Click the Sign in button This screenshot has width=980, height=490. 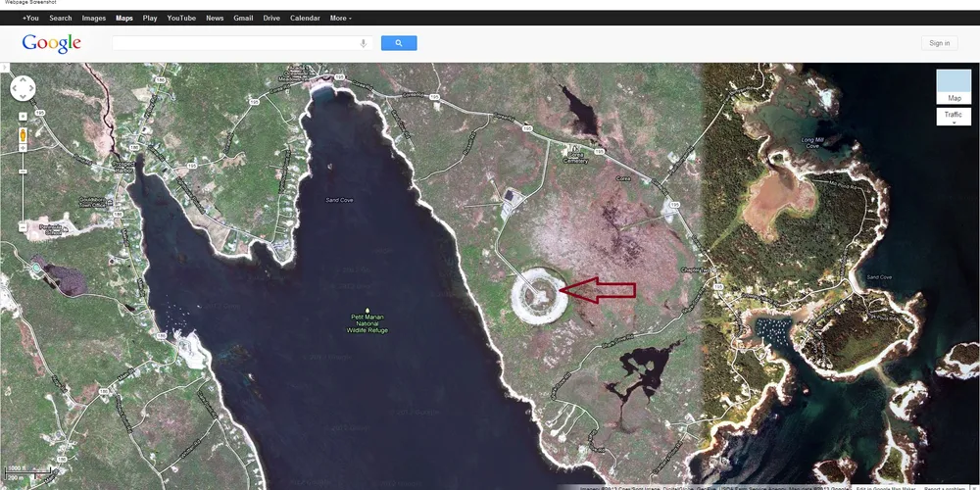940,43
